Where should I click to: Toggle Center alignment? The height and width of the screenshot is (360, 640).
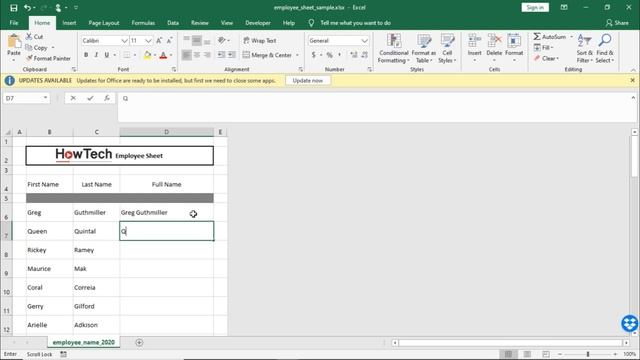tap(197, 55)
